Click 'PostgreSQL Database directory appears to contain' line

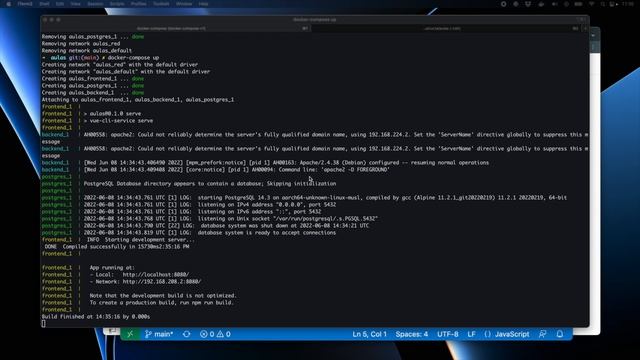pos(210,184)
